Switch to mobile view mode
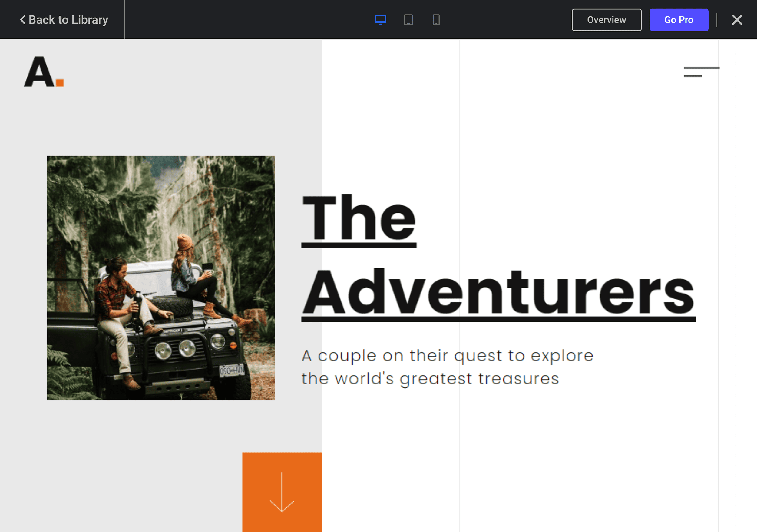757x532 pixels. (435, 20)
